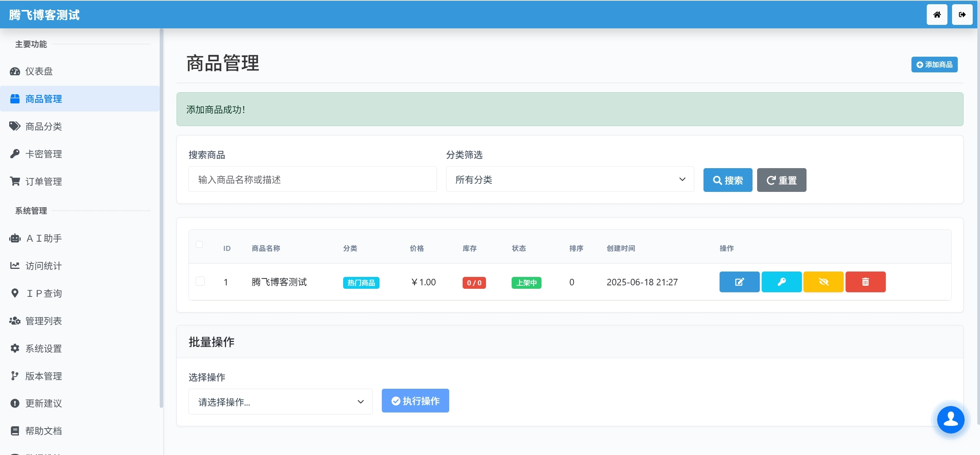
Task: Click the gray 重置 button
Action: click(x=782, y=180)
